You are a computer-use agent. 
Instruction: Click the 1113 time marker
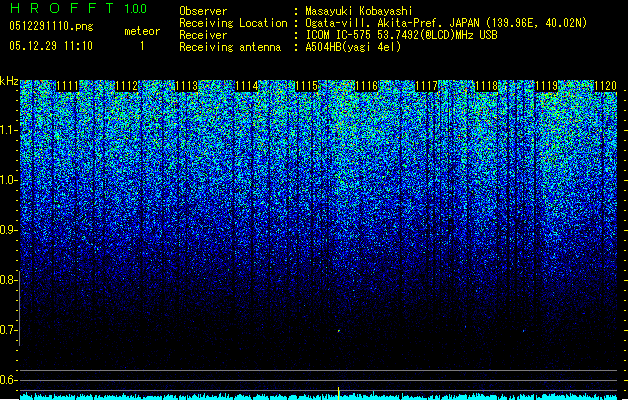click(x=187, y=86)
